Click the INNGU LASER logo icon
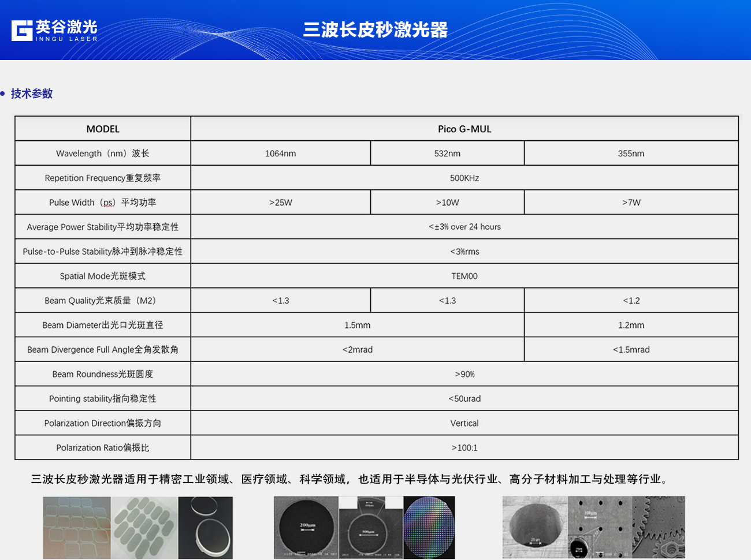 click(22, 31)
